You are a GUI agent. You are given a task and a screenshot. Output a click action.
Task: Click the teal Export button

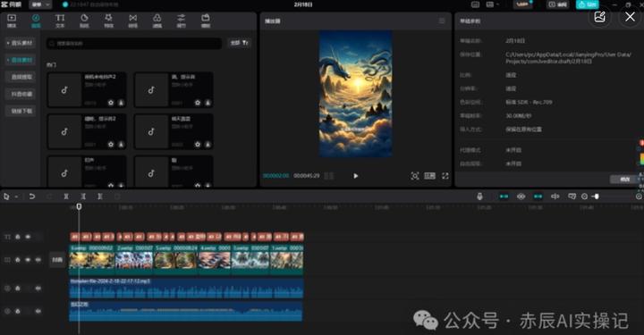coord(588,4)
